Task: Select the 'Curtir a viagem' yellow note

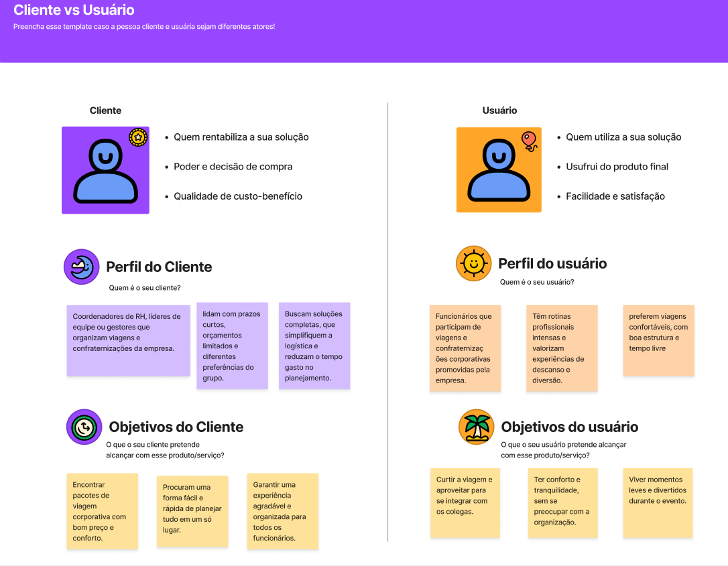Action: click(x=465, y=503)
